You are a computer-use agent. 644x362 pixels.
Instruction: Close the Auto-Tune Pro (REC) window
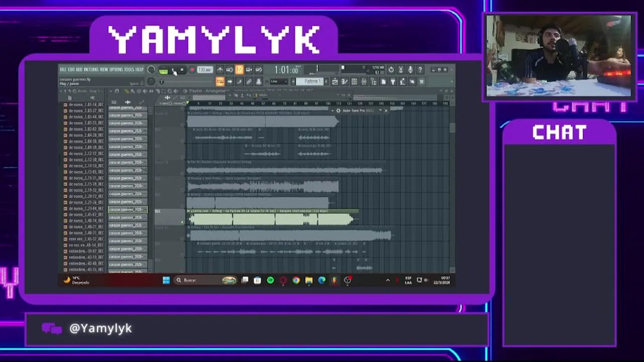point(386,111)
